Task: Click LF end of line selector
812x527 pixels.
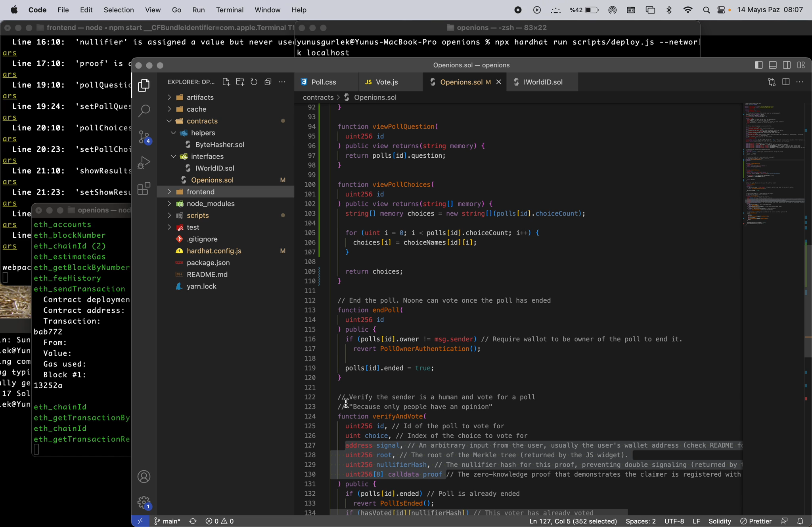Action: point(696,521)
